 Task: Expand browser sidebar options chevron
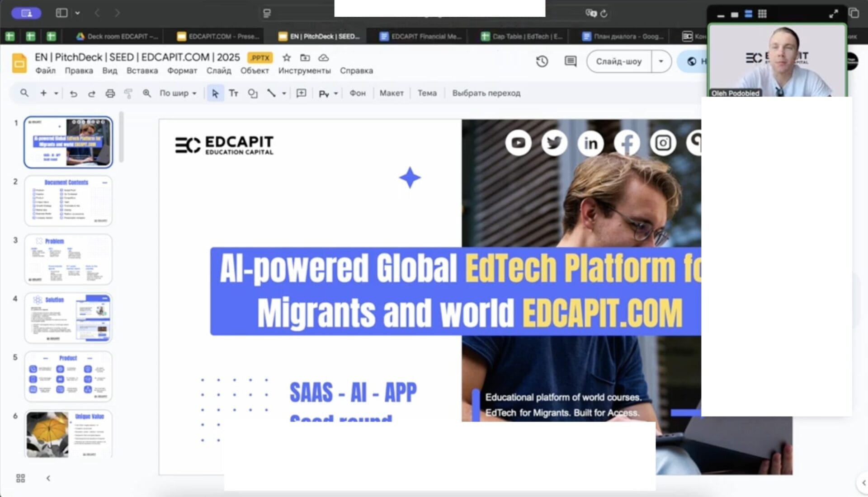coord(77,13)
